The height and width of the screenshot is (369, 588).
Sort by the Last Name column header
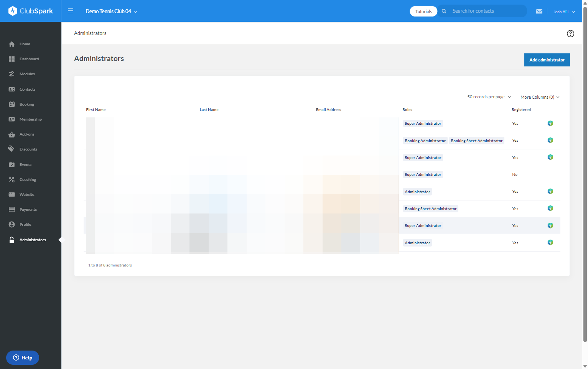(209, 110)
